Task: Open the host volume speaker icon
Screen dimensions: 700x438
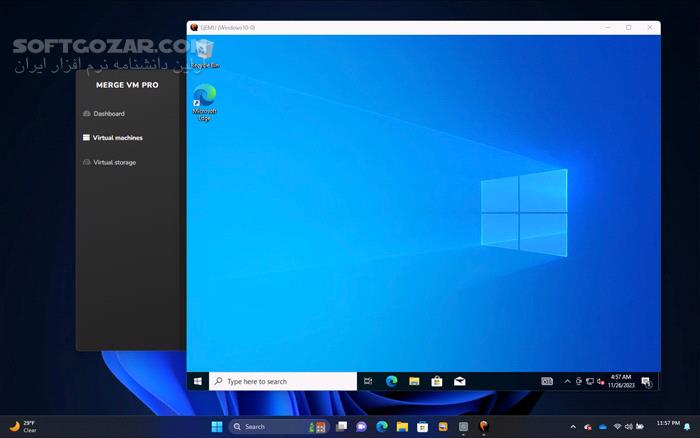Action: point(629,427)
